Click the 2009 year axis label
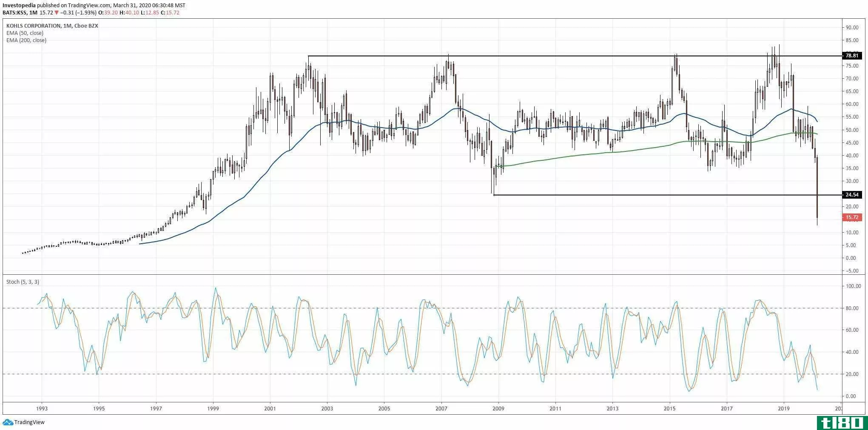 coord(498,409)
